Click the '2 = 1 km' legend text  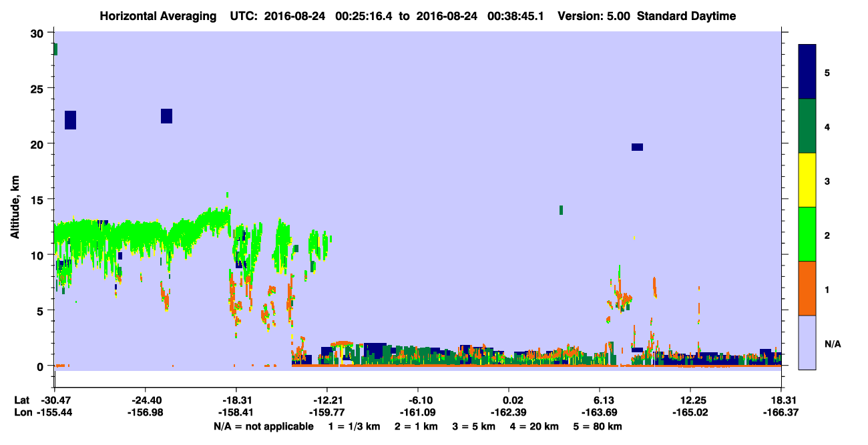[416, 426]
